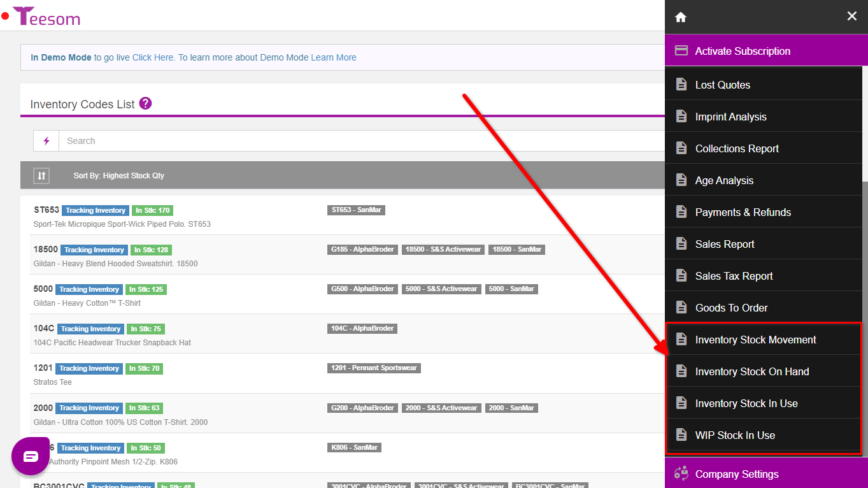The height and width of the screenshot is (488, 868).
Task: Click the home icon in side panel
Action: pos(681,17)
